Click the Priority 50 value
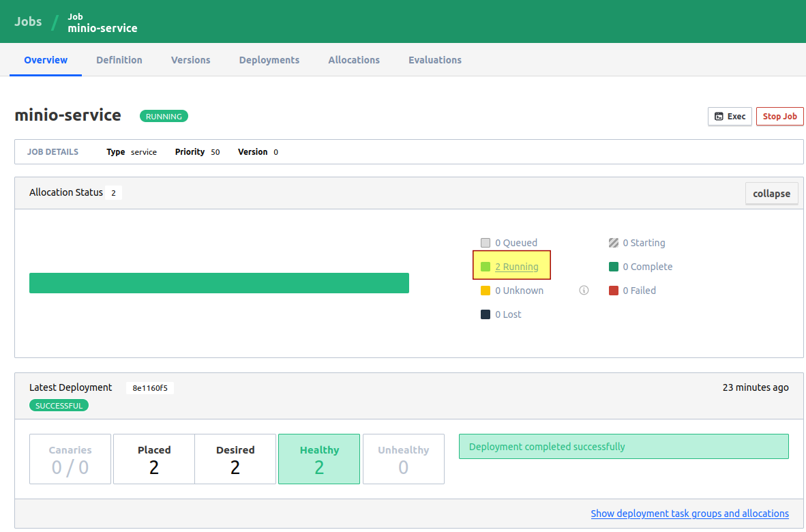The width and height of the screenshot is (806, 532). coord(215,152)
